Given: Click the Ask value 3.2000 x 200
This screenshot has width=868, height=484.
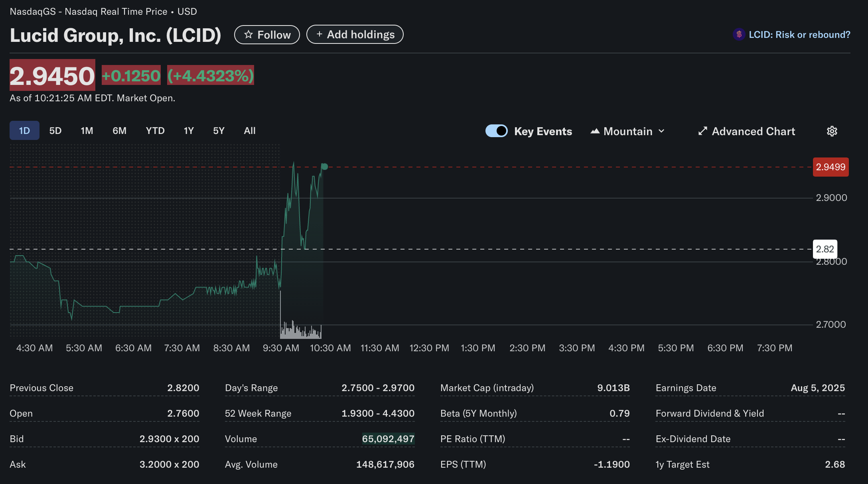Looking at the screenshot, I should (169, 464).
